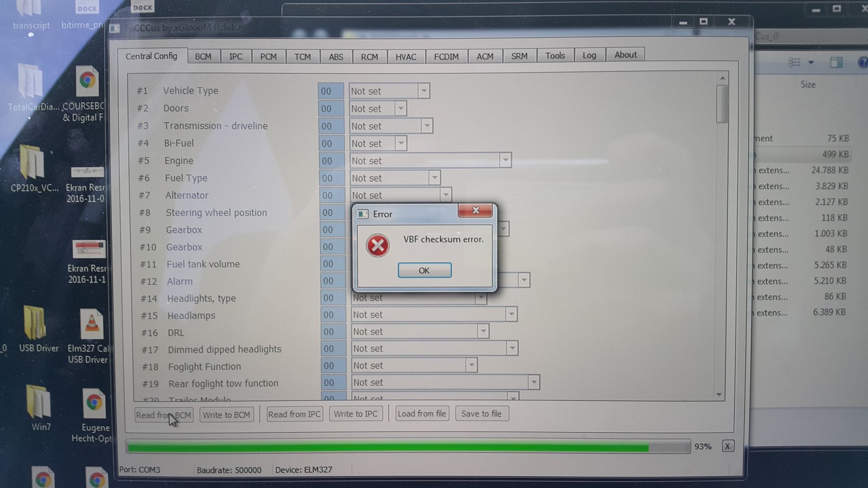Open the transcript desktop file

[31, 15]
